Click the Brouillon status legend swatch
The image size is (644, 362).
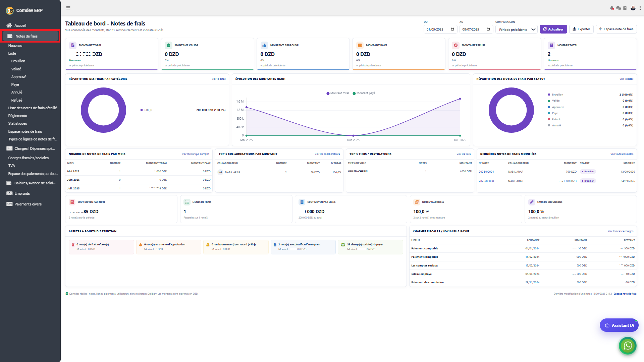coord(549,95)
